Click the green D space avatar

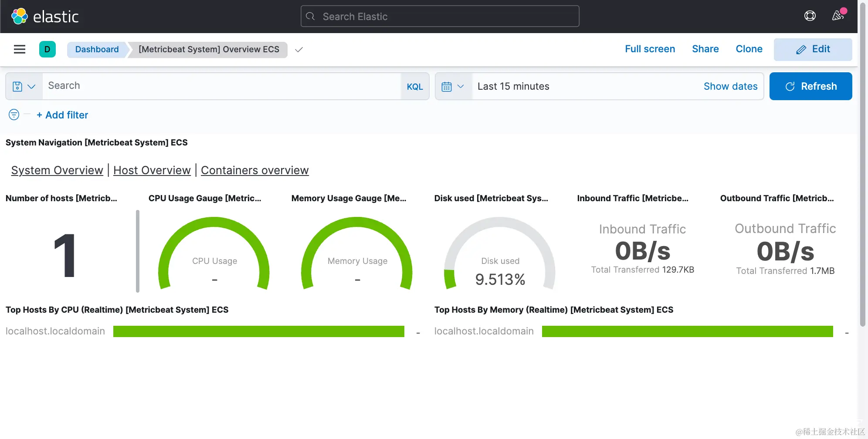[47, 49]
